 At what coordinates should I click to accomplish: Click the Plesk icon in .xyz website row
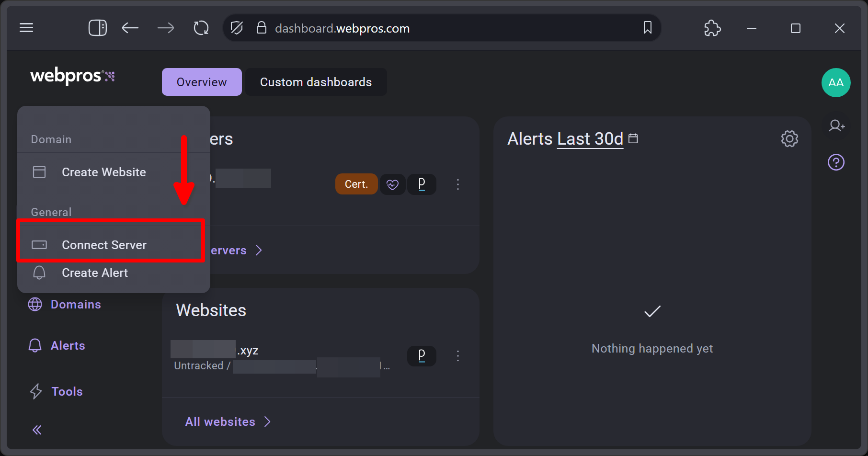pos(422,356)
